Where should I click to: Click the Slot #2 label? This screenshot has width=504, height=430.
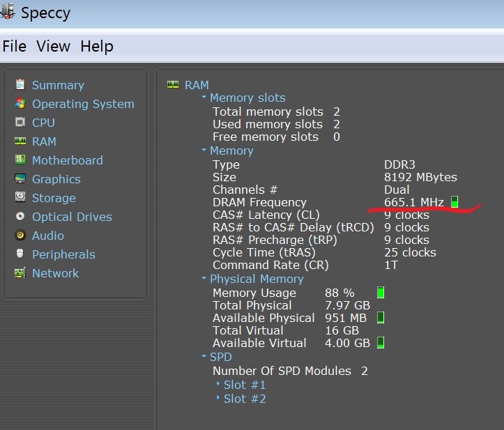coord(245,399)
